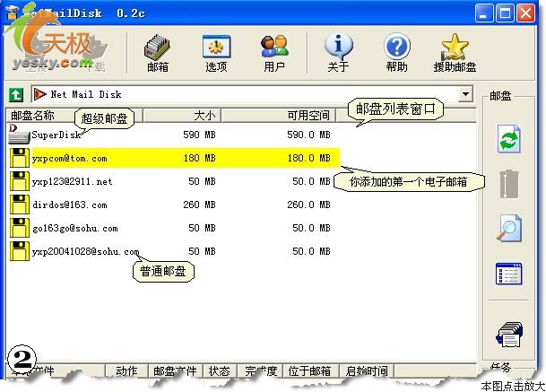This screenshot has height=392, width=546.
Task: Sort by 可用空间 column header
Action: click(x=278, y=116)
